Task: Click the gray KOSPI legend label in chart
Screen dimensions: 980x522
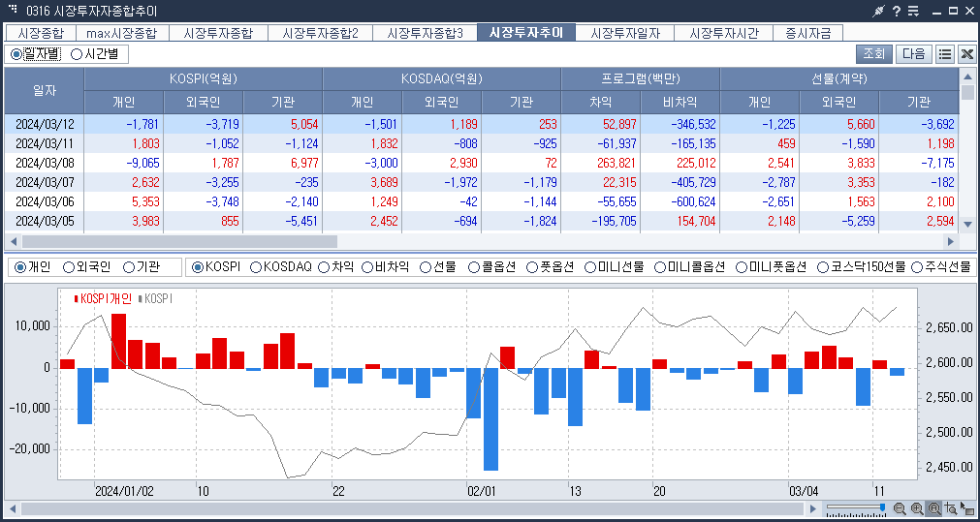Action: click(155, 298)
